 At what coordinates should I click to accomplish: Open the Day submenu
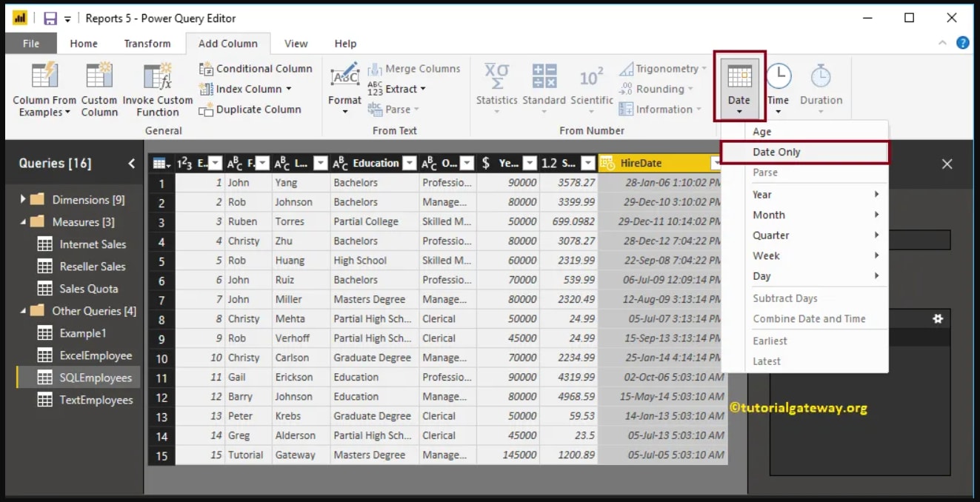805,276
